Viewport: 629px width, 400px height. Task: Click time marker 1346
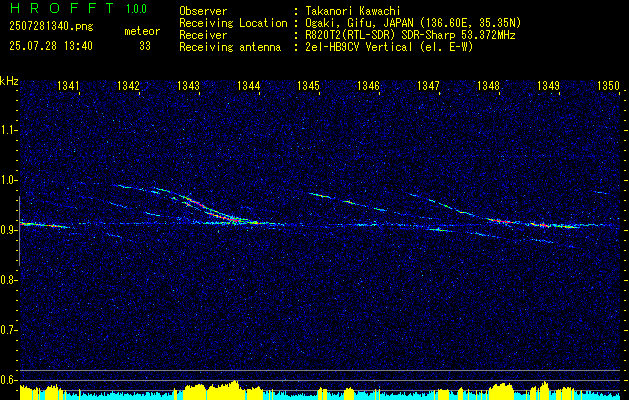click(x=368, y=86)
